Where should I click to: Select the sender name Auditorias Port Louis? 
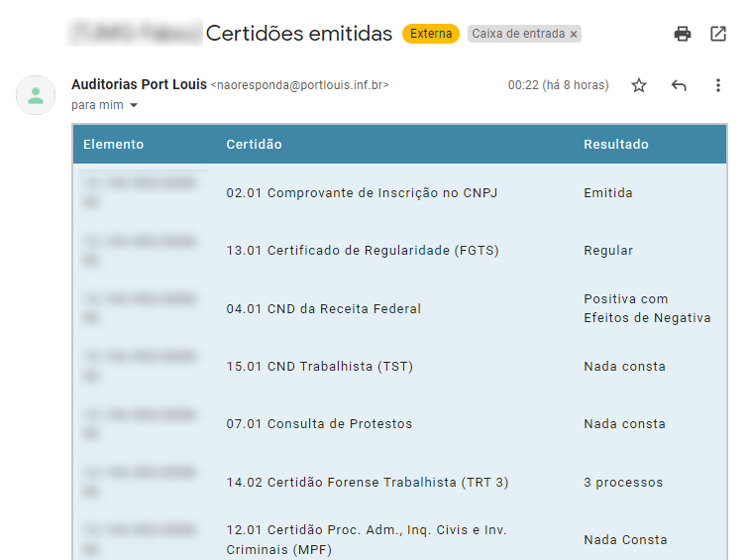(139, 85)
